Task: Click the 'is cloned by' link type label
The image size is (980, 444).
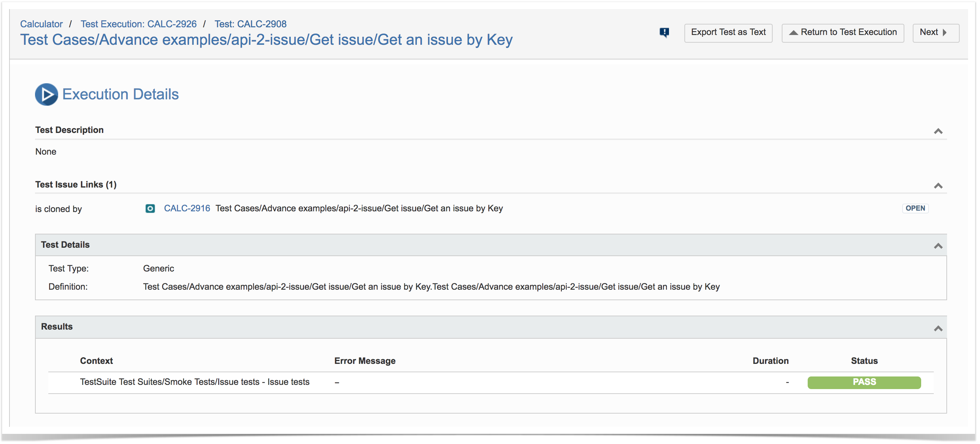Action: [58, 209]
